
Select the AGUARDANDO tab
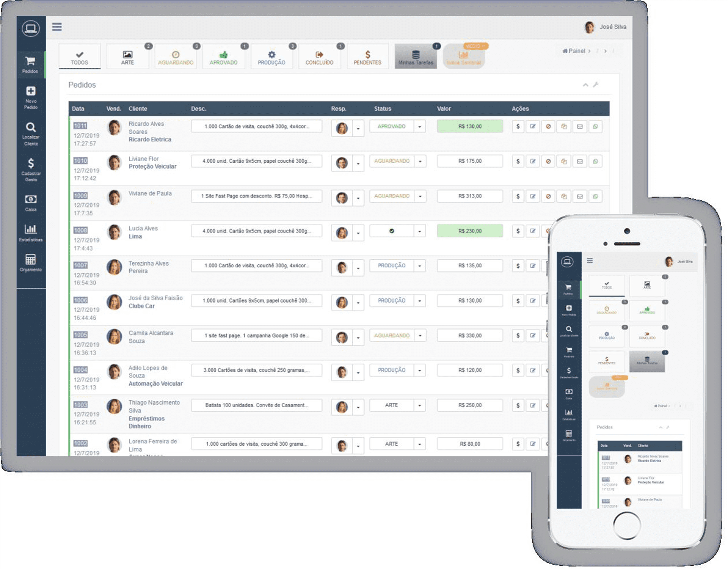click(176, 57)
